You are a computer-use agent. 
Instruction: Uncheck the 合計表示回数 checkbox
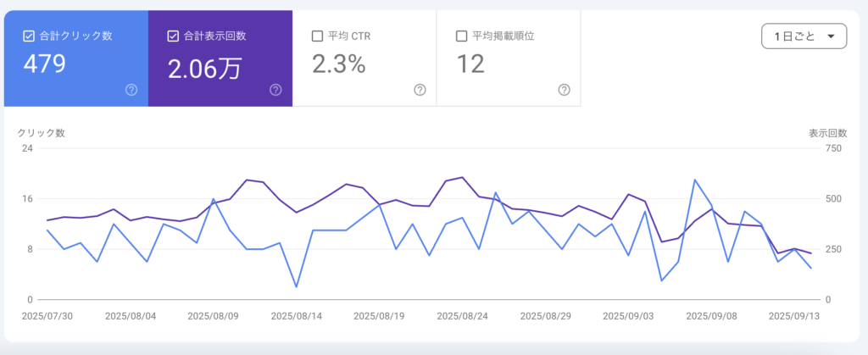[173, 36]
